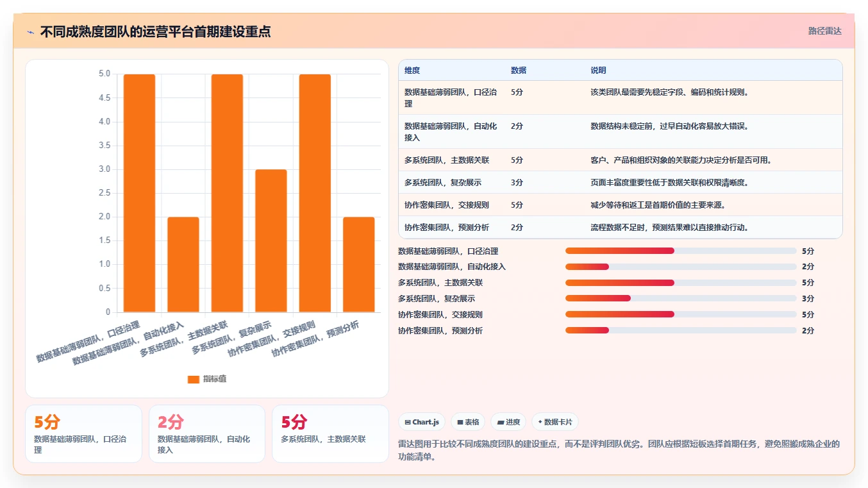The width and height of the screenshot is (868, 488).
Task: Click the chart bar for 数据基础薄弱团队，口径治理
Action: 139,193
